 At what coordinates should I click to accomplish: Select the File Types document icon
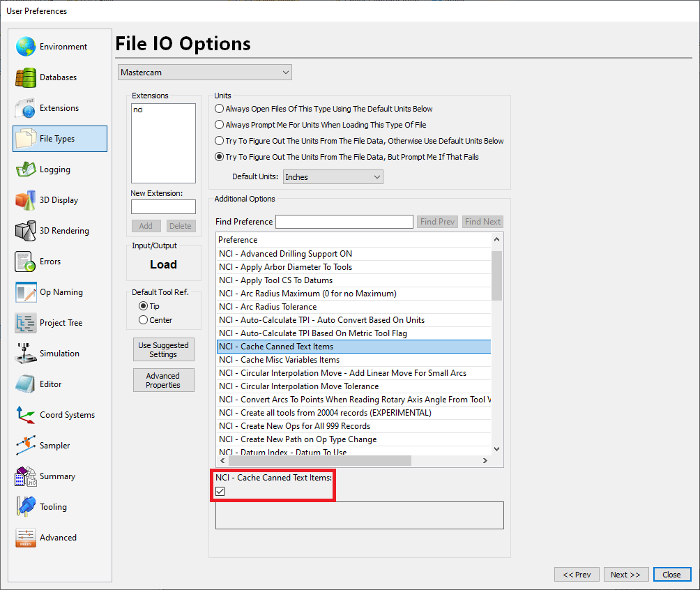coord(25,139)
